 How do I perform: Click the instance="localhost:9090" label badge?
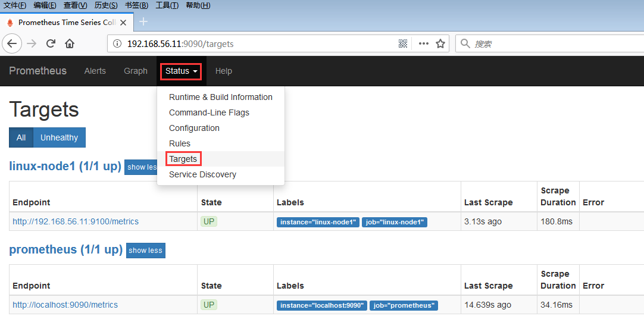pos(322,305)
